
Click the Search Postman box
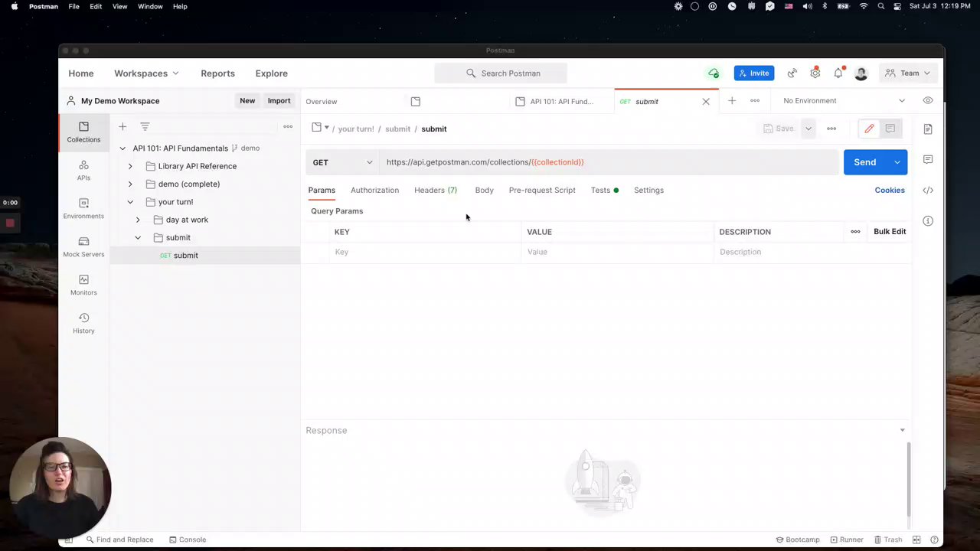point(501,73)
